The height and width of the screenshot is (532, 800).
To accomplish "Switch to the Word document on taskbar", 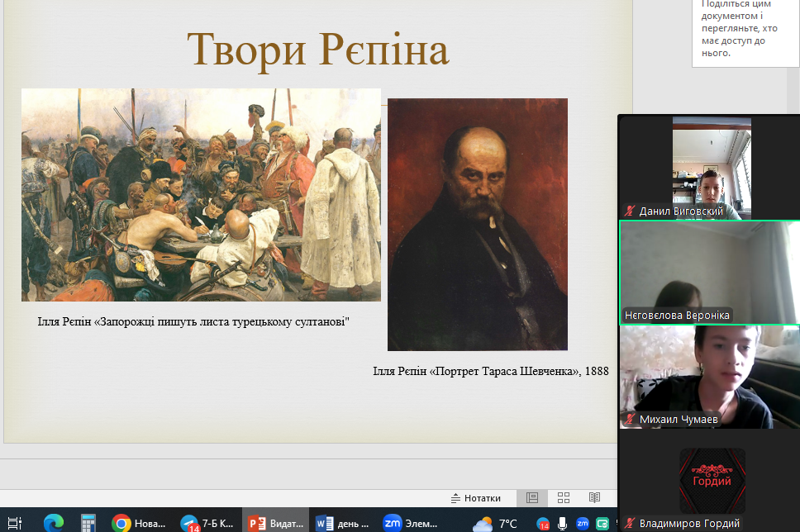I will (x=342, y=524).
